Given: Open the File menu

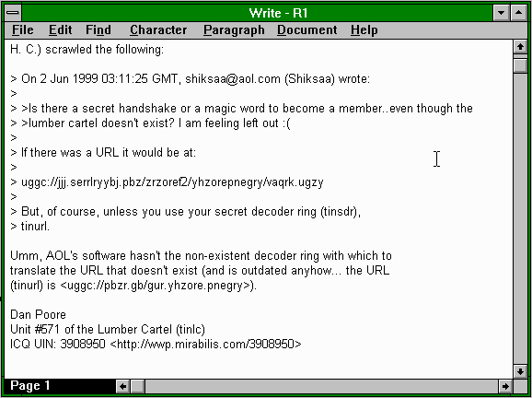Looking at the screenshot, I should point(22,29).
